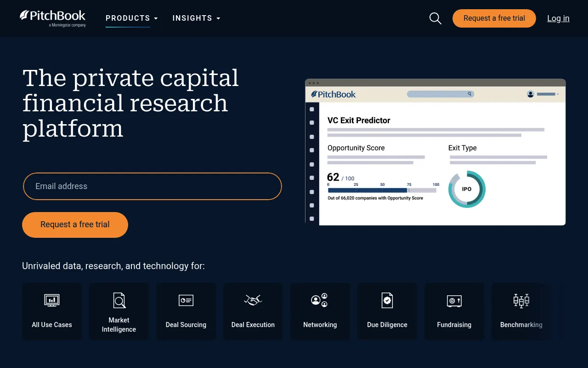The height and width of the screenshot is (368, 588).
Task: Select the Deal Sourcing card icon
Action: pos(186,300)
